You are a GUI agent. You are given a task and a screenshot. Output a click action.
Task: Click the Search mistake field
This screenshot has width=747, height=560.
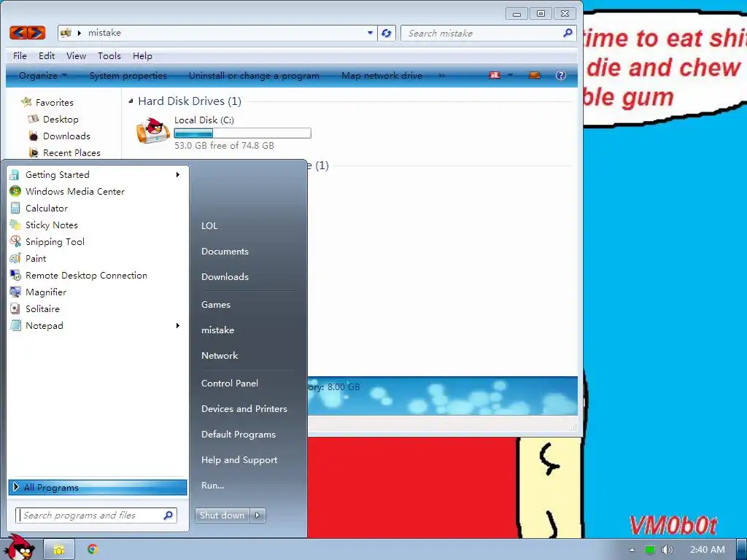(x=488, y=33)
